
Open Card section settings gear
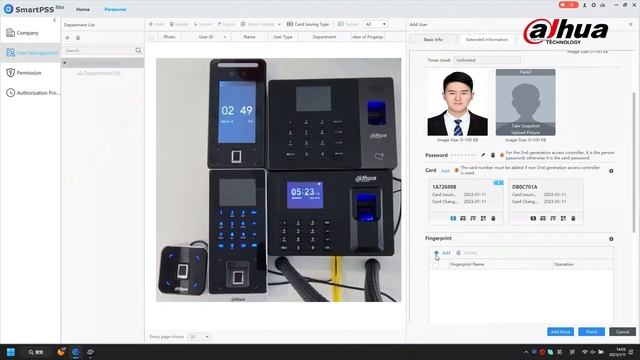point(611,171)
